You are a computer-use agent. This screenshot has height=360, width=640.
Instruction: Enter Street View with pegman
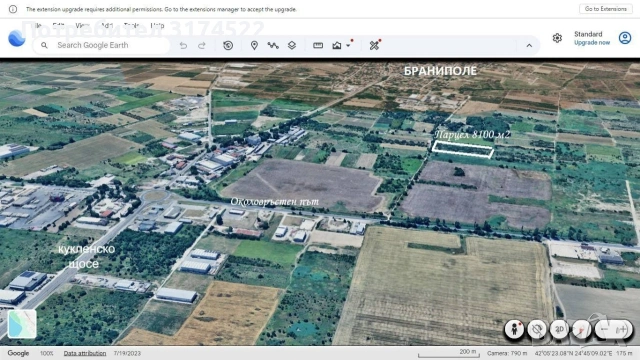pos(514,329)
